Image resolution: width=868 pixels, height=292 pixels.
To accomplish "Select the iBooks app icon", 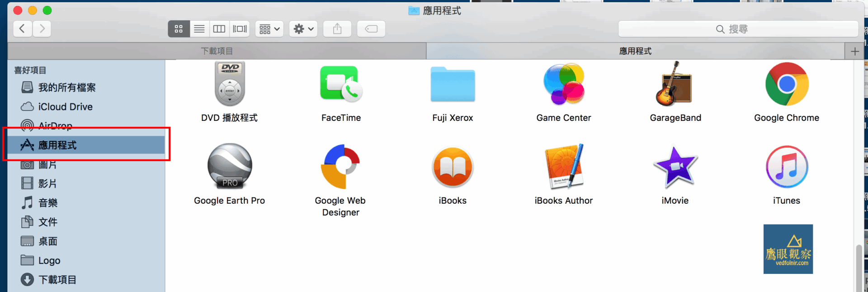I will click(x=453, y=167).
